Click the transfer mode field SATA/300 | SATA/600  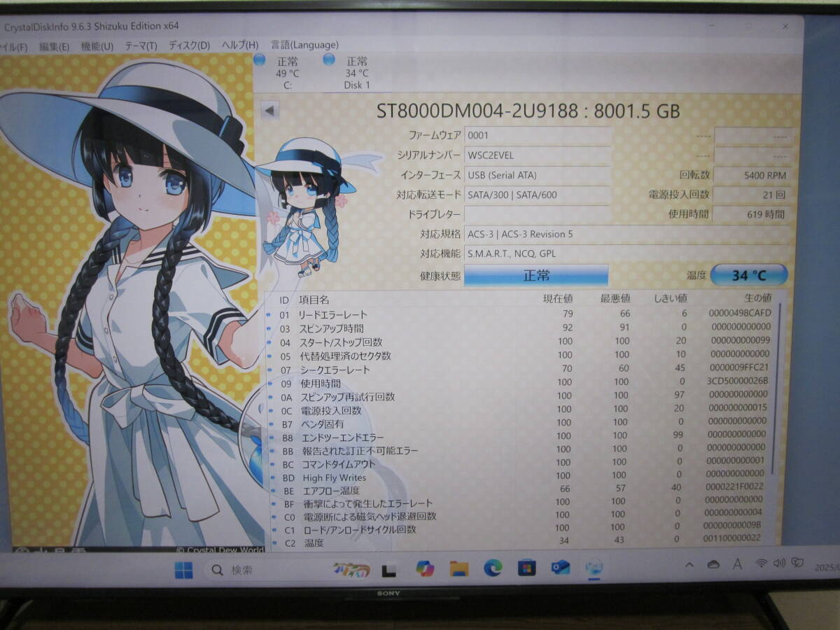coord(538,195)
